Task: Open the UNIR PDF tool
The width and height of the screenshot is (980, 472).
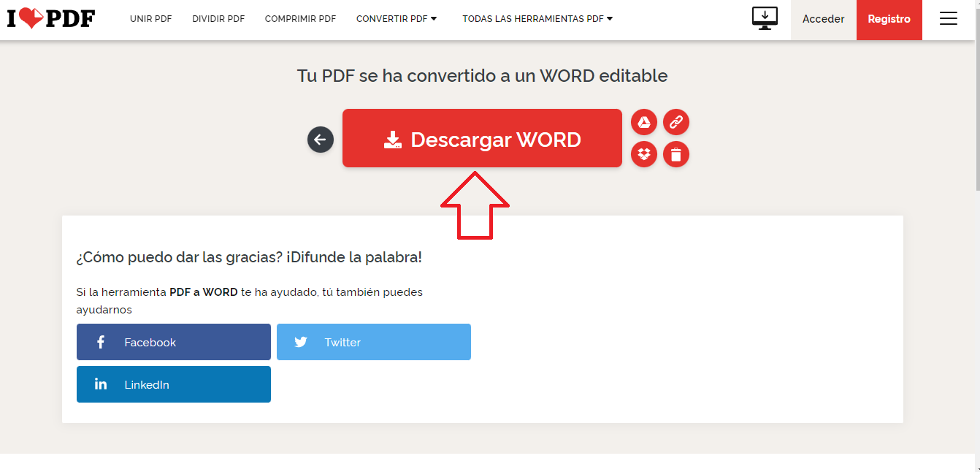Action: 151,19
